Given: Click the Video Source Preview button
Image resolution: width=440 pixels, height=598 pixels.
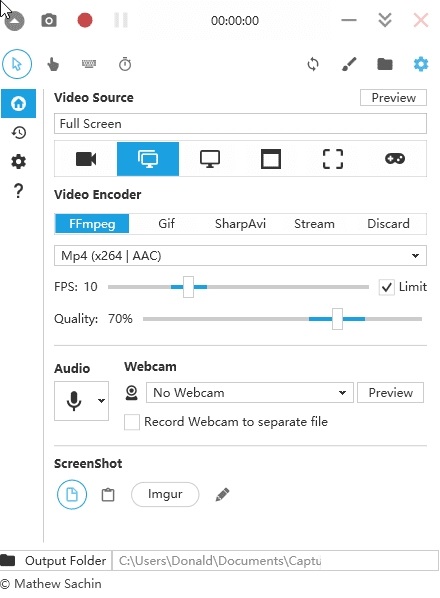Looking at the screenshot, I should tap(393, 98).
